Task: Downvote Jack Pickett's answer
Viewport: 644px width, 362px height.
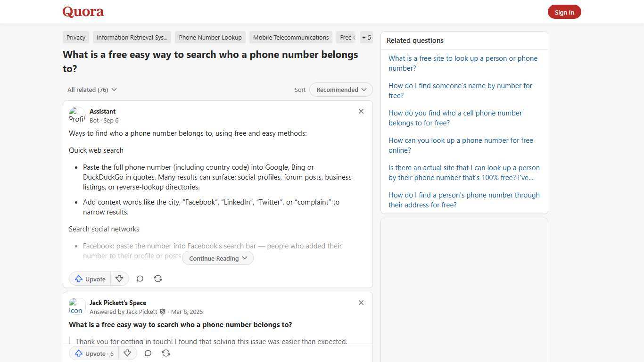Action: (127, 353)
